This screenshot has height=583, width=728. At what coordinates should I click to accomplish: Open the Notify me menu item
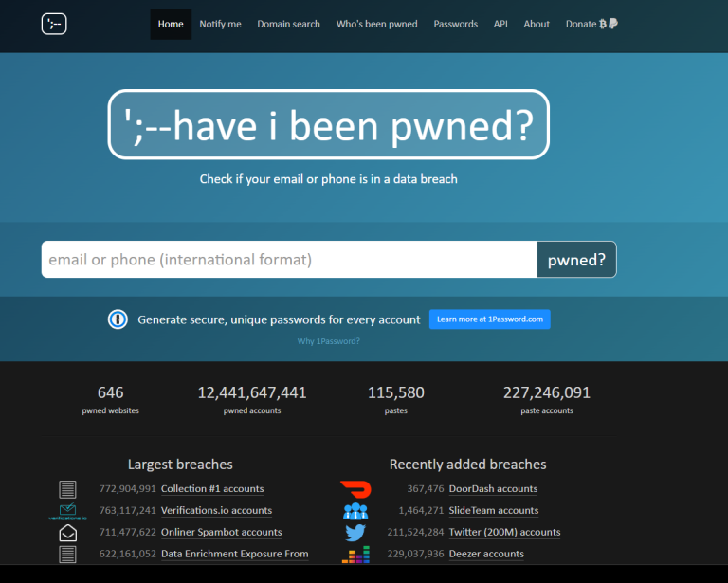pyautogui.click(x=220, y=24)
